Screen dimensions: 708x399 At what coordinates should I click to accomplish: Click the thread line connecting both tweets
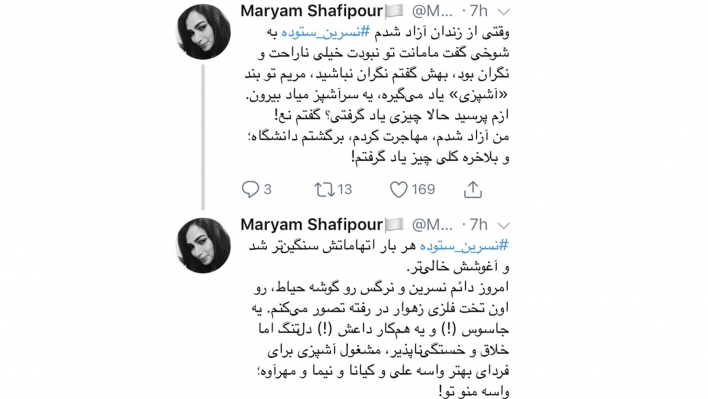[x=203, y=137]
